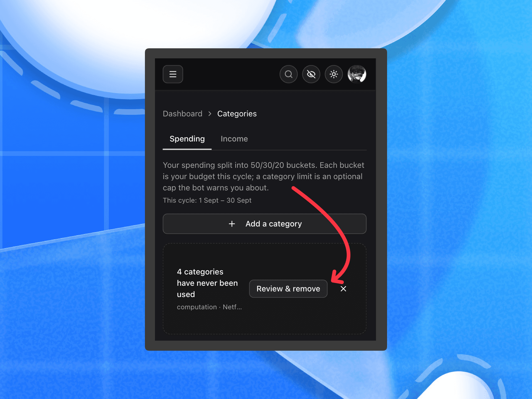Click Add a category button
This screenshot has height=399, width=532.
point(265,224)
